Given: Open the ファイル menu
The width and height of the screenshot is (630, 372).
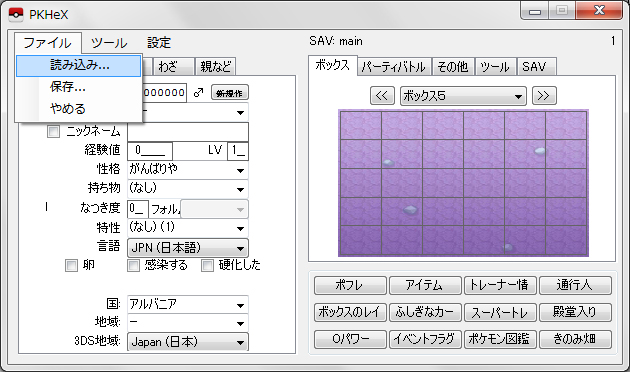Looking at the screenshot, I should point(47,43).
